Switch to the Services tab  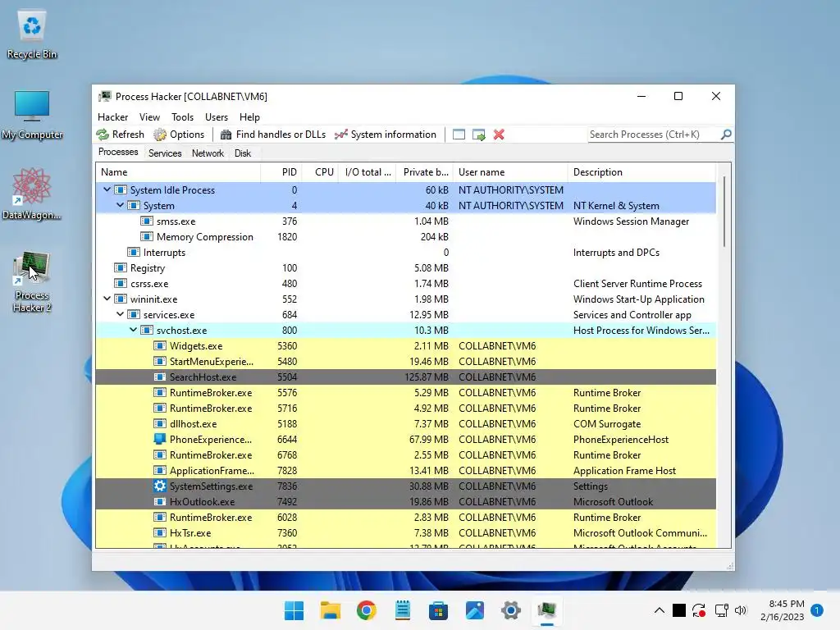click(165, 153)
